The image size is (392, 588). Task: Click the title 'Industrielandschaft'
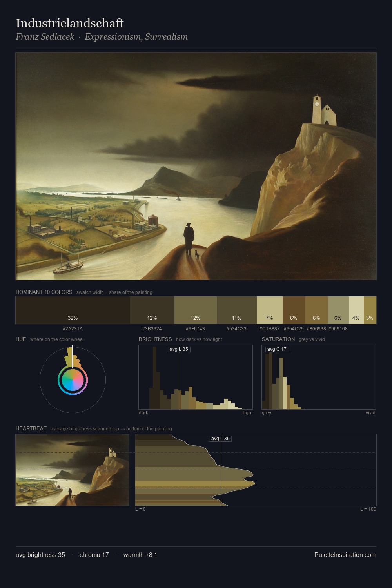tap(70, 23)
